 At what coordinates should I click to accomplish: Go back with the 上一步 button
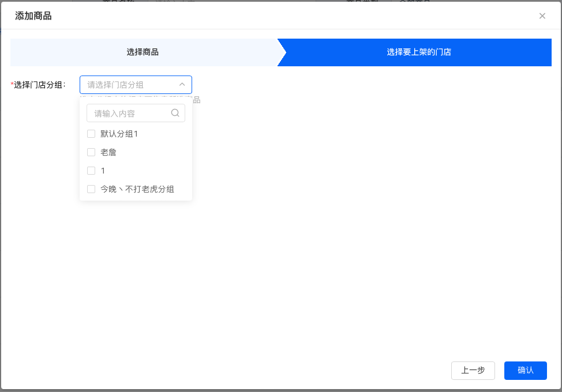tap(473, 371)
